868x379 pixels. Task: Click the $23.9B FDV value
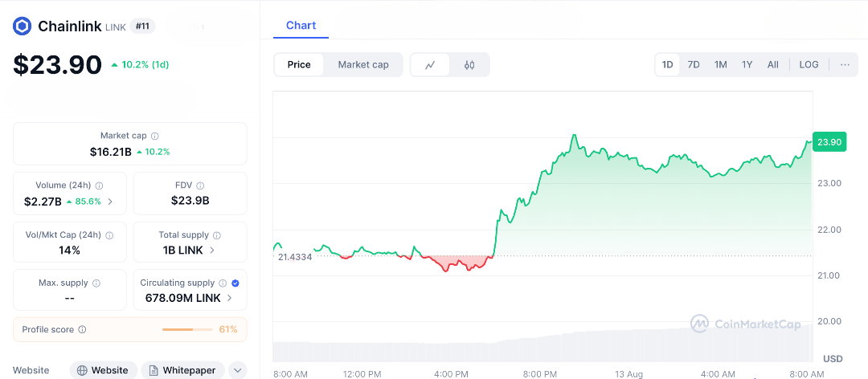[190, 201]
